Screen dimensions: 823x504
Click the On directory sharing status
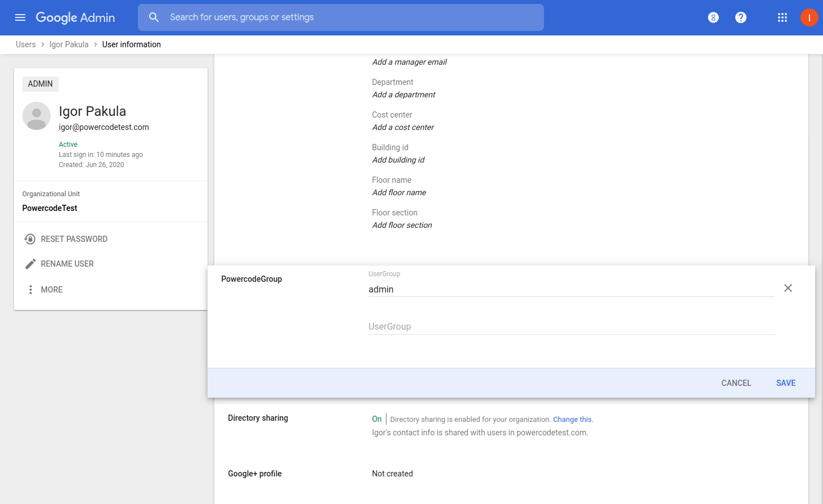[377, 419]
